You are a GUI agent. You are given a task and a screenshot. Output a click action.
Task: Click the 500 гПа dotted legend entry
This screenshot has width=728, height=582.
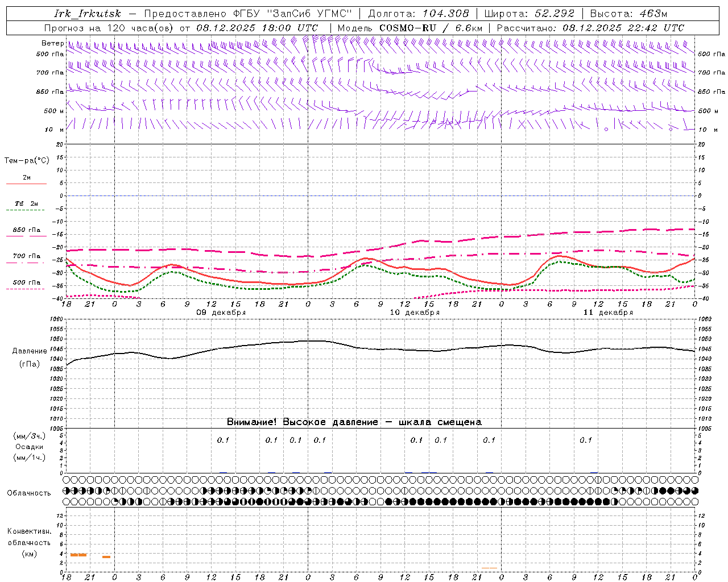[x=27, y=285]
